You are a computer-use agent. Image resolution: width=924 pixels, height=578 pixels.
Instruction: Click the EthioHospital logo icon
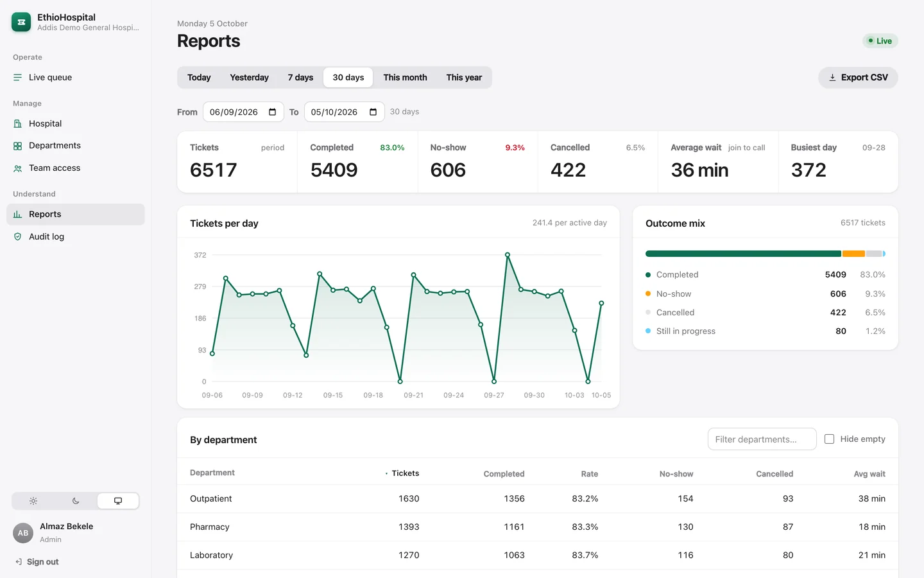coord(21,22)
